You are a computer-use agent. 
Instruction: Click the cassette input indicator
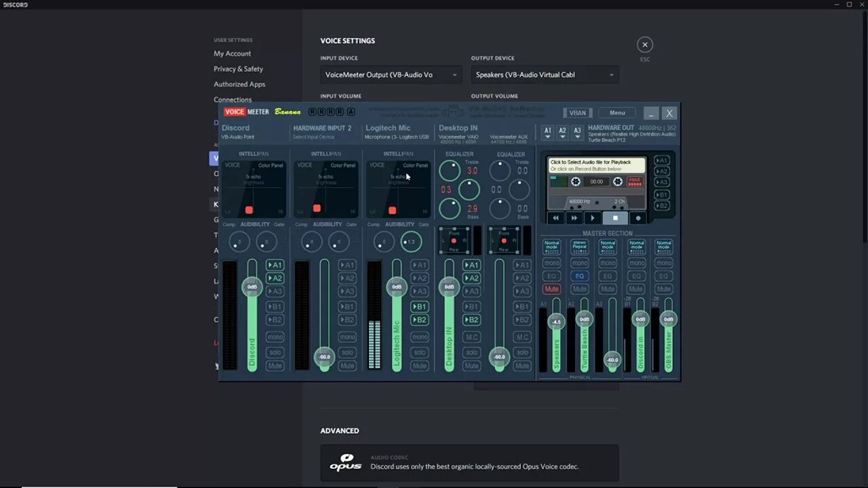(x=635, y=182)
